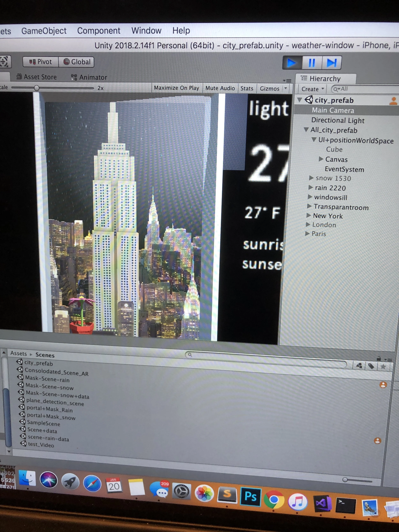Open Siri from the Dock
This screenshot has width=399, height=532.
coord(49,480)
